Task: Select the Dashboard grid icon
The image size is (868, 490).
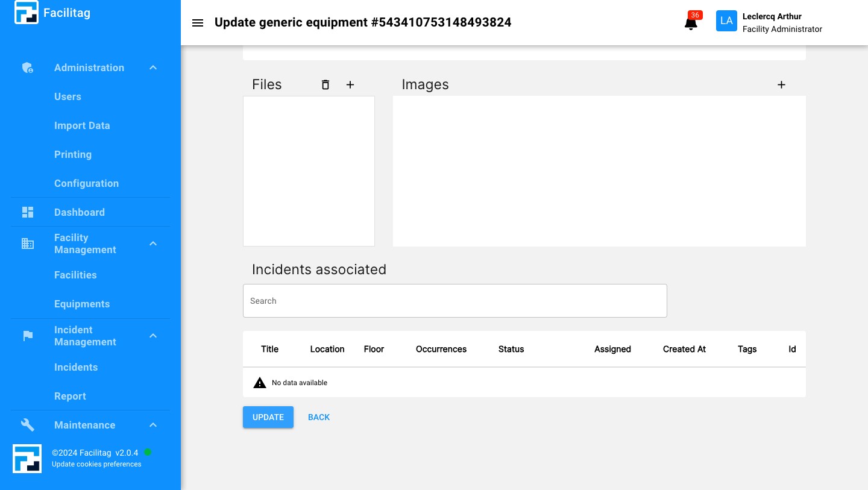Action: point(28,212)
